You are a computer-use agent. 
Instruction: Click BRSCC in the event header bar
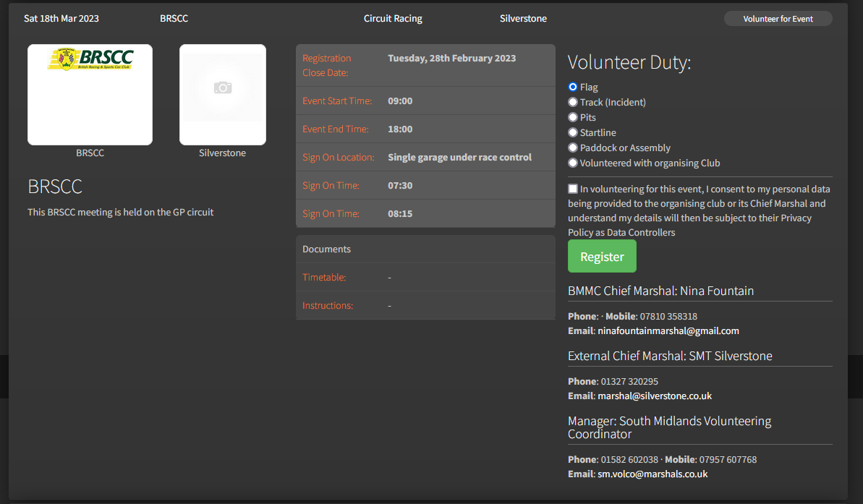tap(174, 18)
